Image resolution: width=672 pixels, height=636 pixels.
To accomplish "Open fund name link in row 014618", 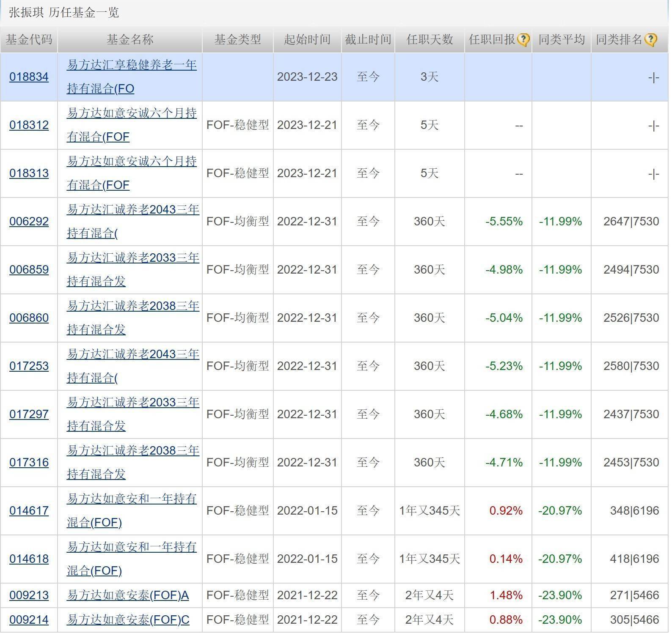I will (132, 559).
